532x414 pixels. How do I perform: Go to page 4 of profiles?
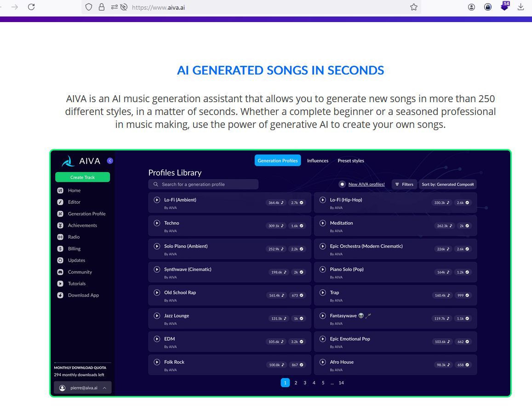[314, 383]
